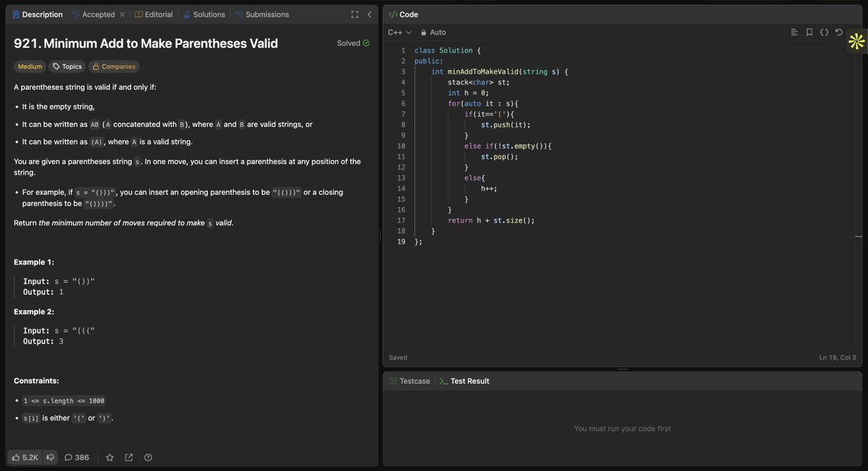Reset code with the undo arrow icon
Screen dimensions: 868x471
coord(839,32)
